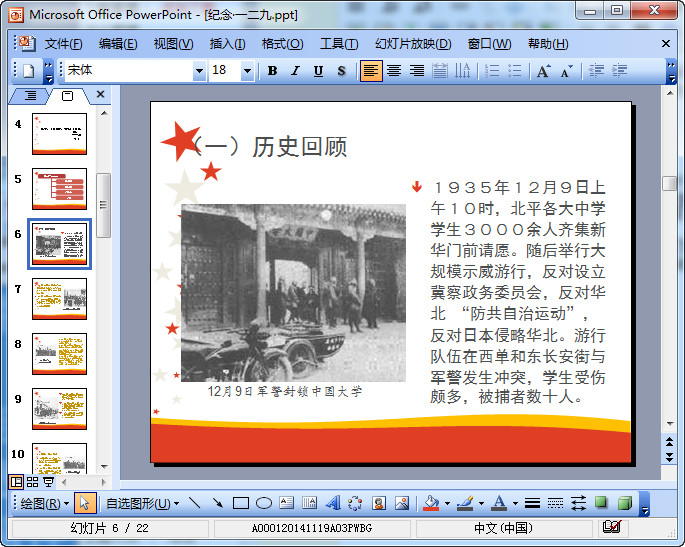Select the Oval drawing tool
This screenshot has width=685, height=547.
(263, 503)
